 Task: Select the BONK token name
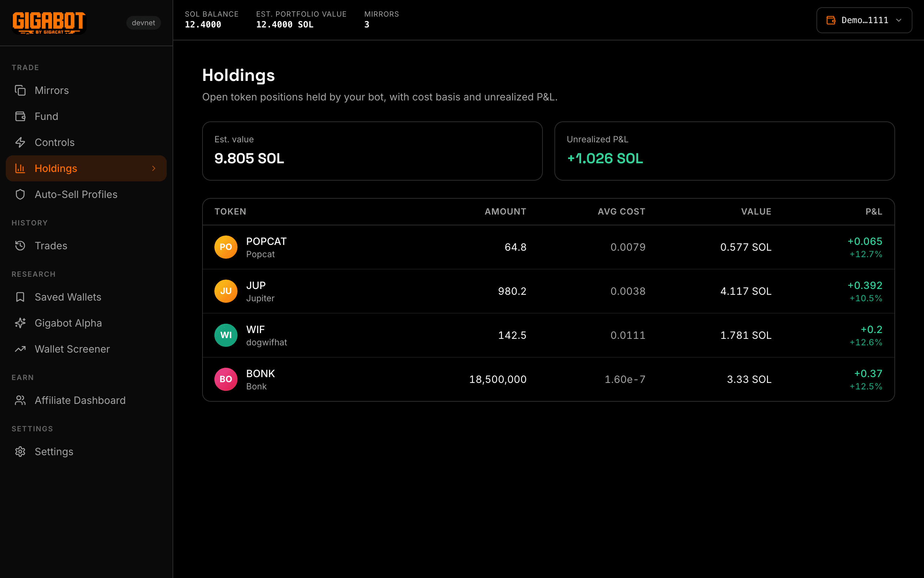pos(260,374)
